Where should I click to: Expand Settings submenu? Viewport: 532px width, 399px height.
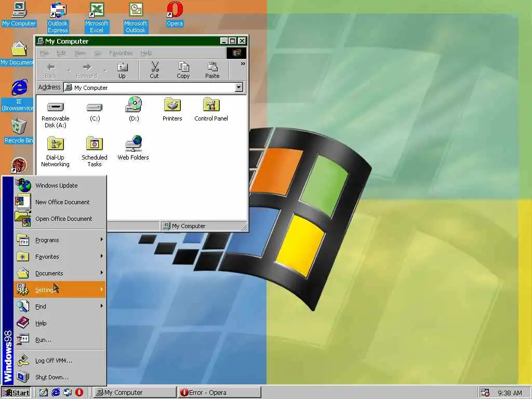60,289
